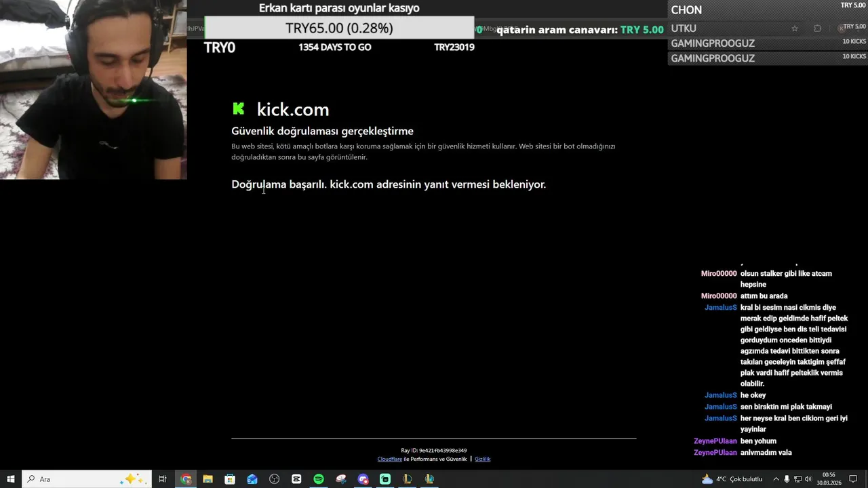868x488 pixels.
Task: Open the teal green app taskbar icon
Action: pos(385,479)
